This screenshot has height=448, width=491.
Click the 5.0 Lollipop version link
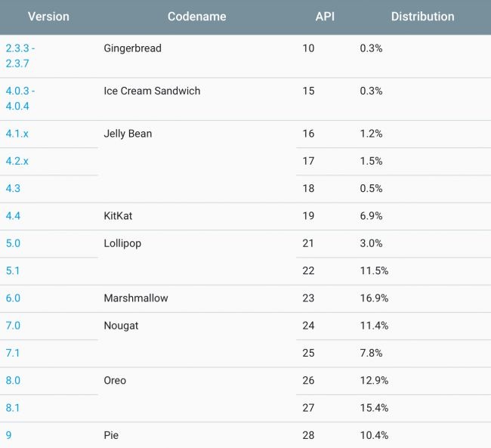click(14, 243)
